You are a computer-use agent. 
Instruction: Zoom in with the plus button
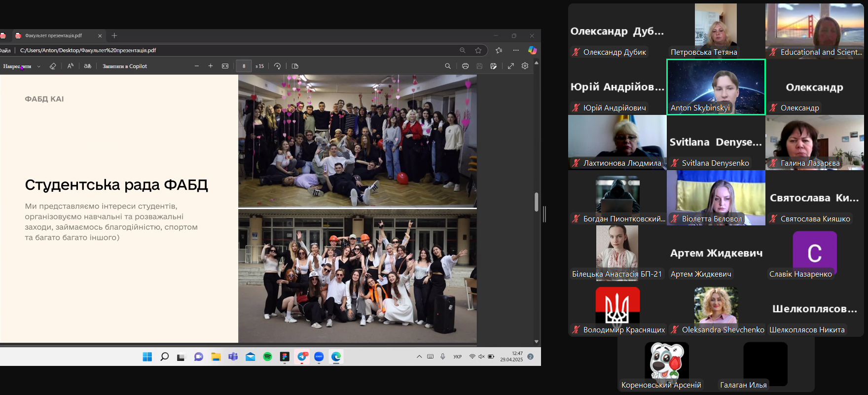[211, 66]
